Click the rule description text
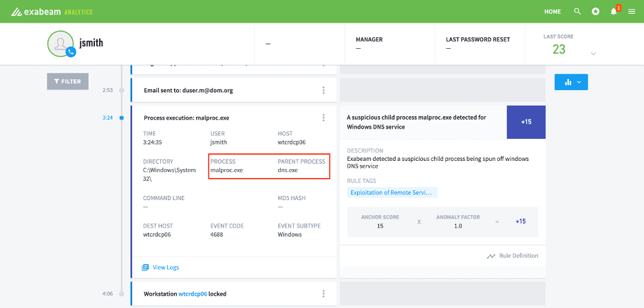This screenshot has height=308, width=644. (438, 162)
